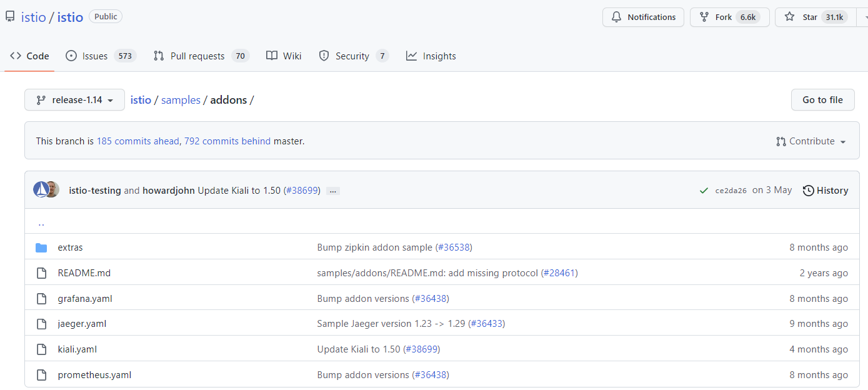Go to the Wiki tab
This screenshot has height=390, width=868.
[284, 56]
